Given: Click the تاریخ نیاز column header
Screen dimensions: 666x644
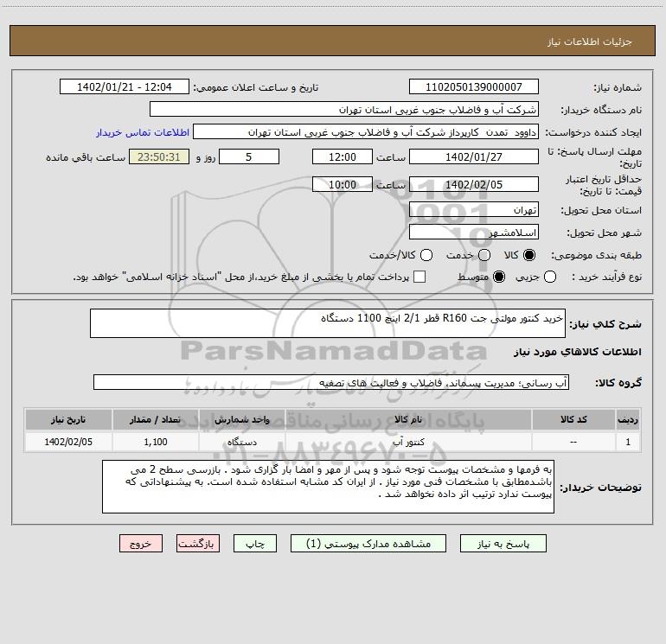Looking at the screenshot, I should click(x=68, y=419).
